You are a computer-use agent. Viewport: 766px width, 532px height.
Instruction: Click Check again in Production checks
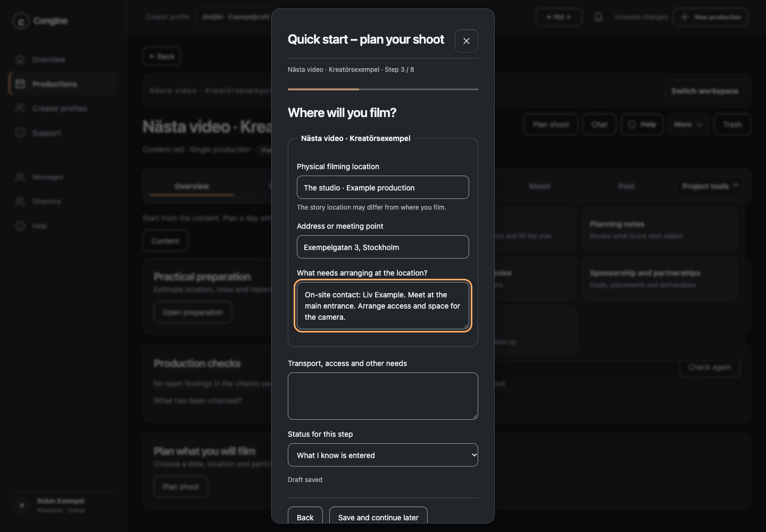coord(709,367)
